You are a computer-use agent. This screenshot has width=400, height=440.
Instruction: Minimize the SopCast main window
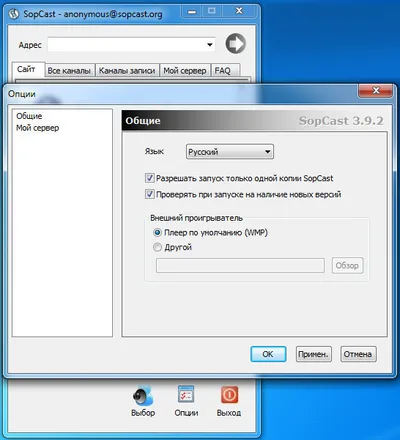tap(192, 12)
